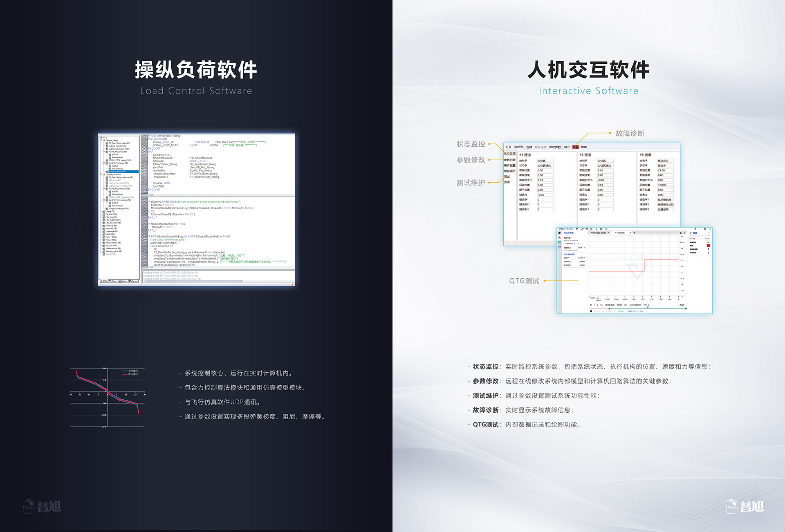Screen dimensions: 785x532
Task: Click the red color swatch in data panel
Action: (708, 246)
